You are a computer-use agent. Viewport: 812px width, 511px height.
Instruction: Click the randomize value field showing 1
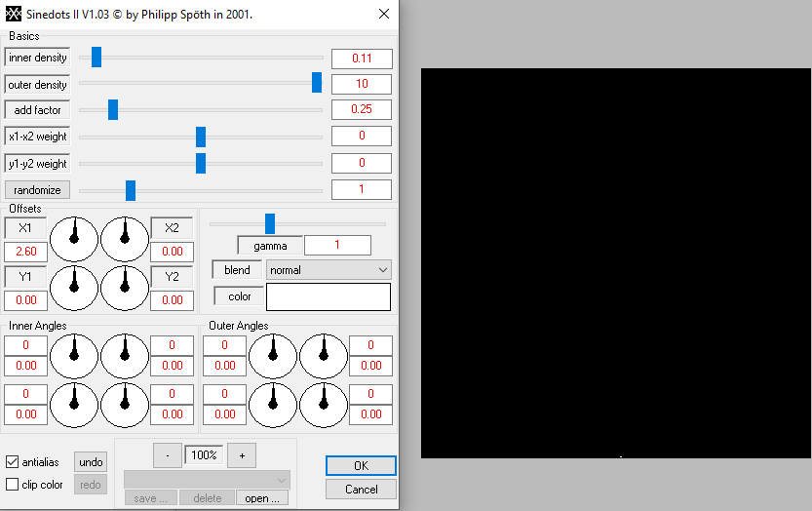(x=362, y=190)
